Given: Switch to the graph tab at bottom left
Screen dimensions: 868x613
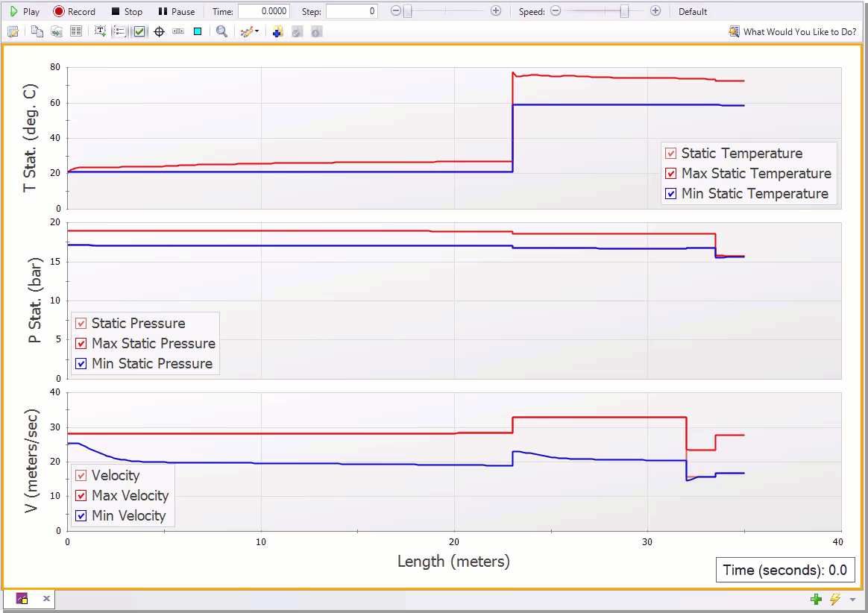Looking at the screenshot, I should 21,598.
